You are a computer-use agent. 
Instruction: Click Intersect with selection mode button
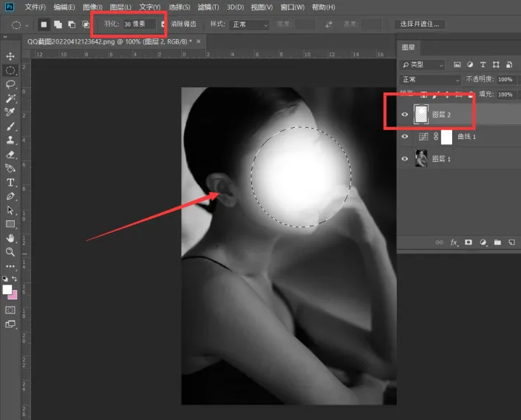[x=86, y=24]
